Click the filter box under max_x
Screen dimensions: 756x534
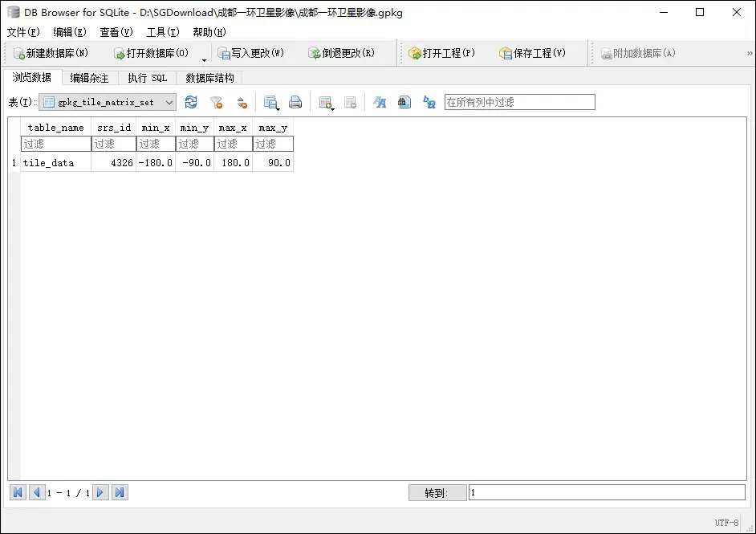click(234, 144)
